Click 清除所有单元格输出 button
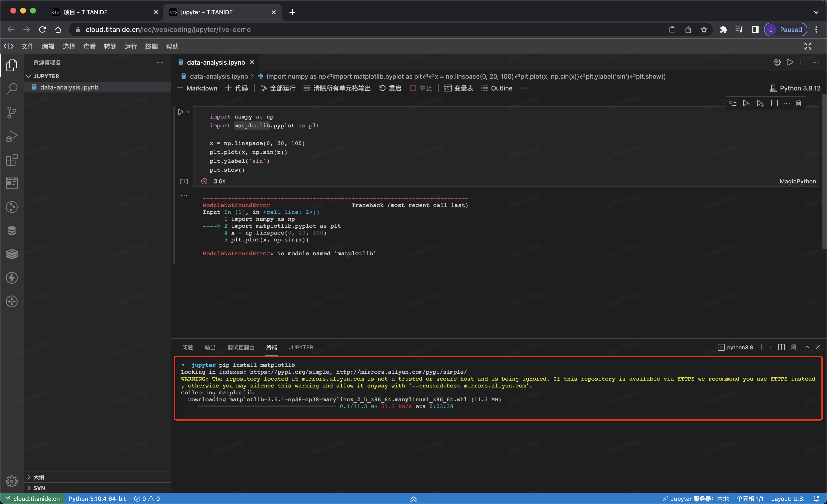The image size is (827, 504). coord(337,88)
